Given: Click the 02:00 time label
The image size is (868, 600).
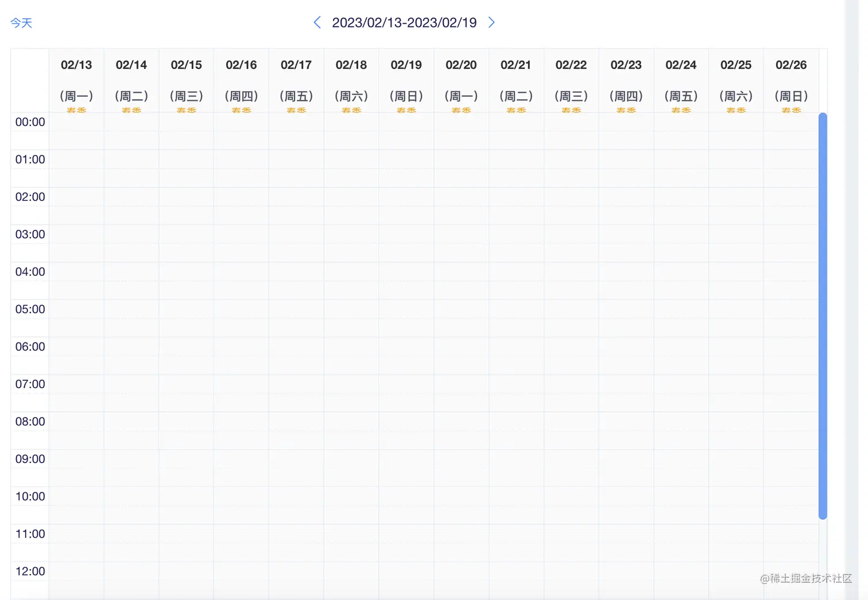Looking at the screenshot, I should click(30, 197).
